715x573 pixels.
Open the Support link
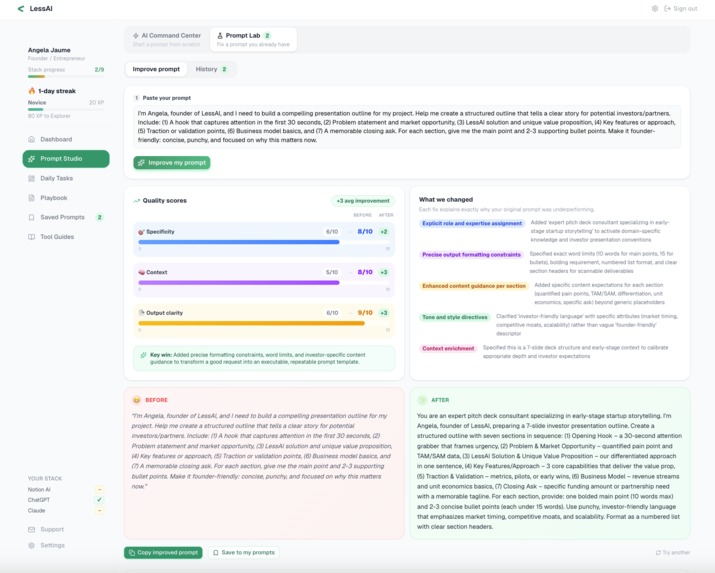(x=52, y=529)
